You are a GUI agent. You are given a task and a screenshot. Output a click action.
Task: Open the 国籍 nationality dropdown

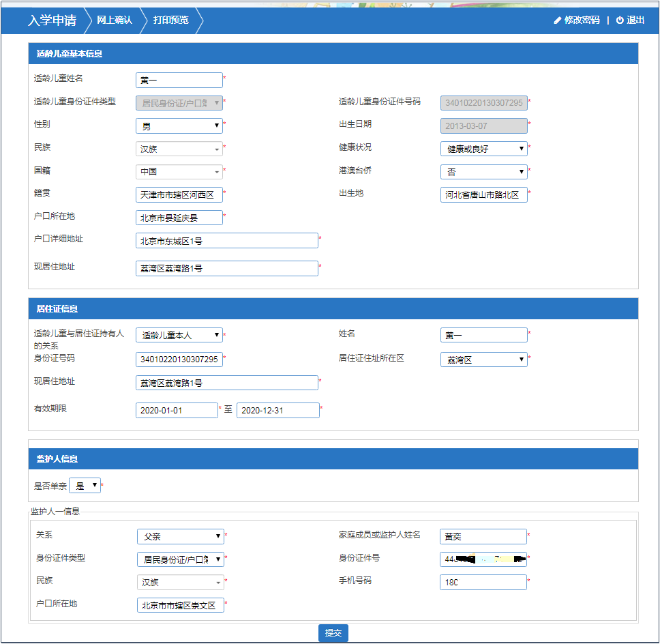(179, 172)
